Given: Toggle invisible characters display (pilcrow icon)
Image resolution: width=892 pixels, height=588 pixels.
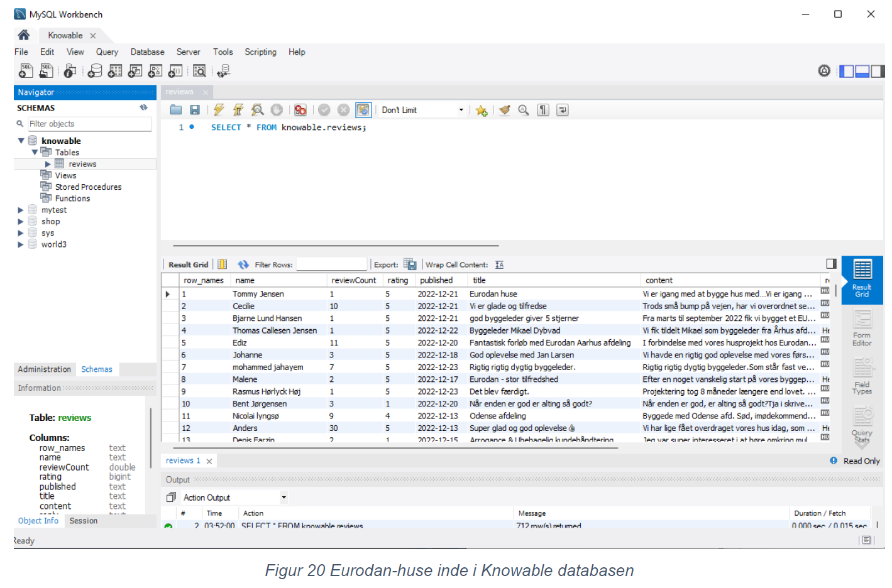Looking at the screenshot, I should (543, 110).
